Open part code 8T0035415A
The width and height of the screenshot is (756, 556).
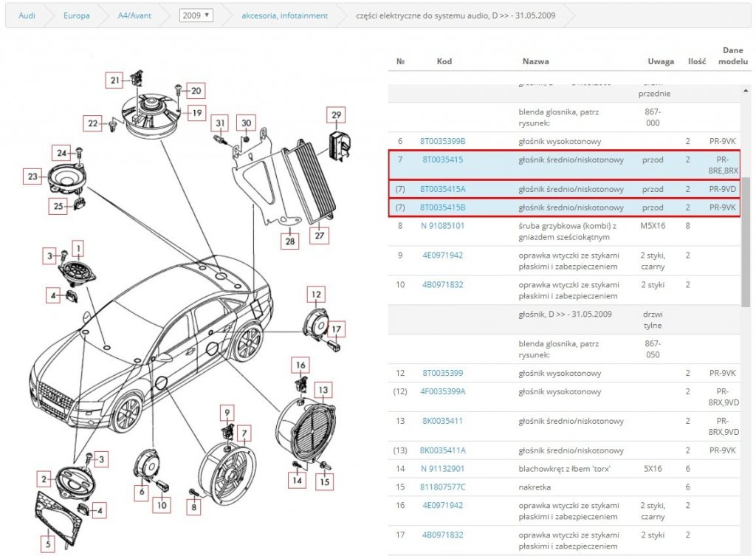[x=443, y=189]
